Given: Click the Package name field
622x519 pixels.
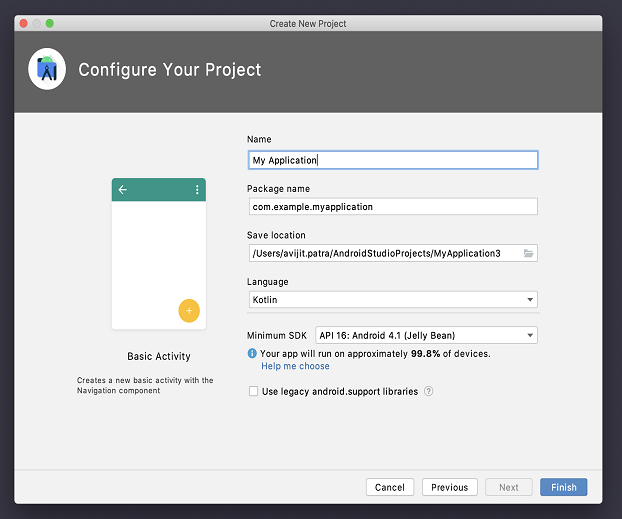Looking at the screenshot, I should 392,206.
